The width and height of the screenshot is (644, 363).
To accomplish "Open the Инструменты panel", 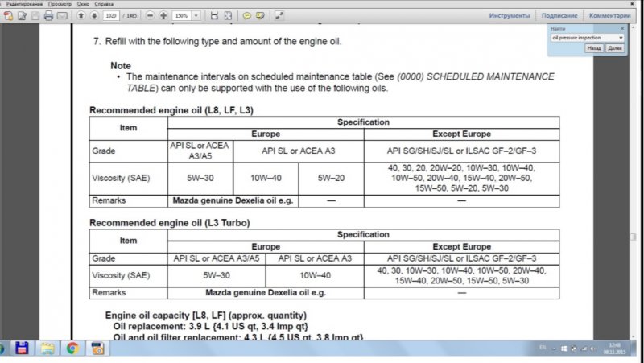I will tap(510, 15).
